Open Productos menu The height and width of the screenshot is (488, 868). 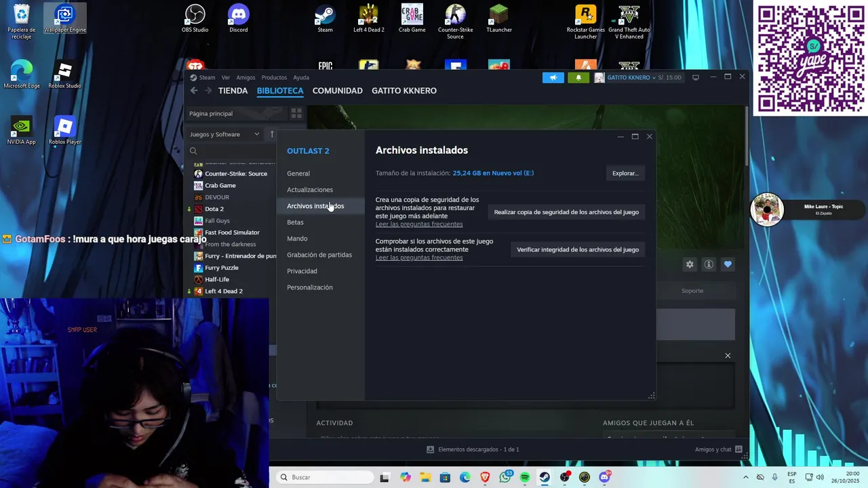tap(274, 77)
